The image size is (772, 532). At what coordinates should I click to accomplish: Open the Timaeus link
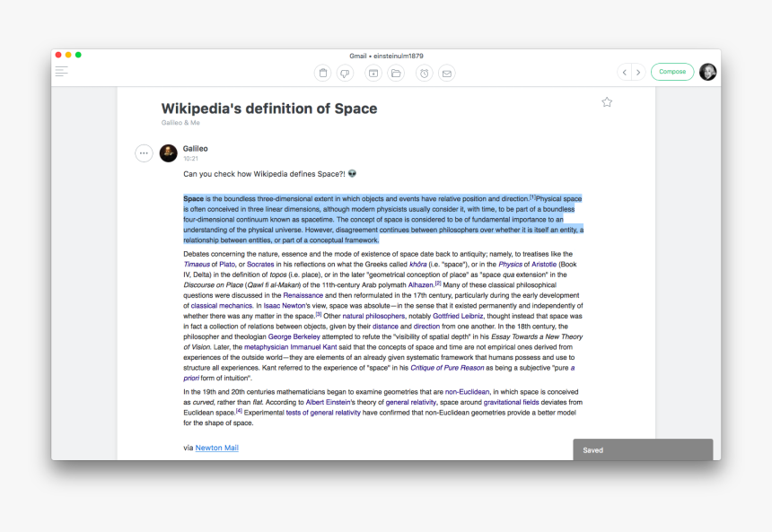point(197,265)
